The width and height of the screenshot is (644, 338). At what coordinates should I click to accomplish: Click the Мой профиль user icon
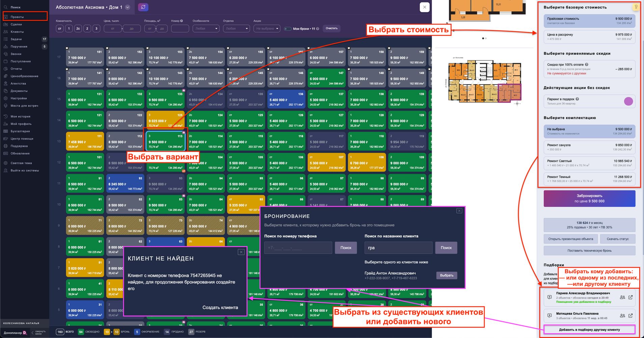click(x=6, y=124)
